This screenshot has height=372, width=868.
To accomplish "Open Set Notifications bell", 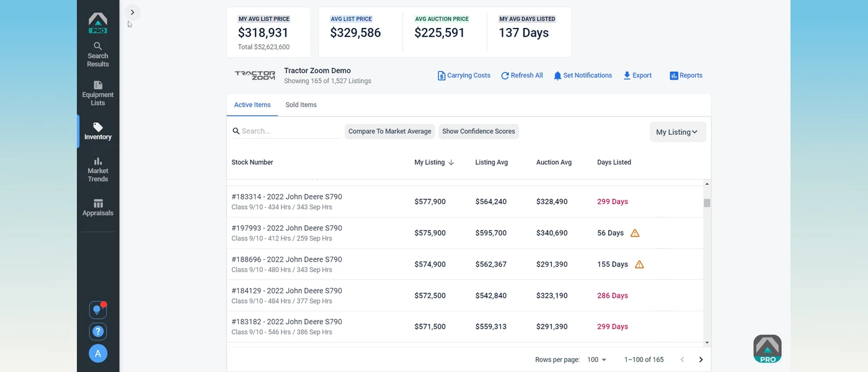I will [582, 76].
